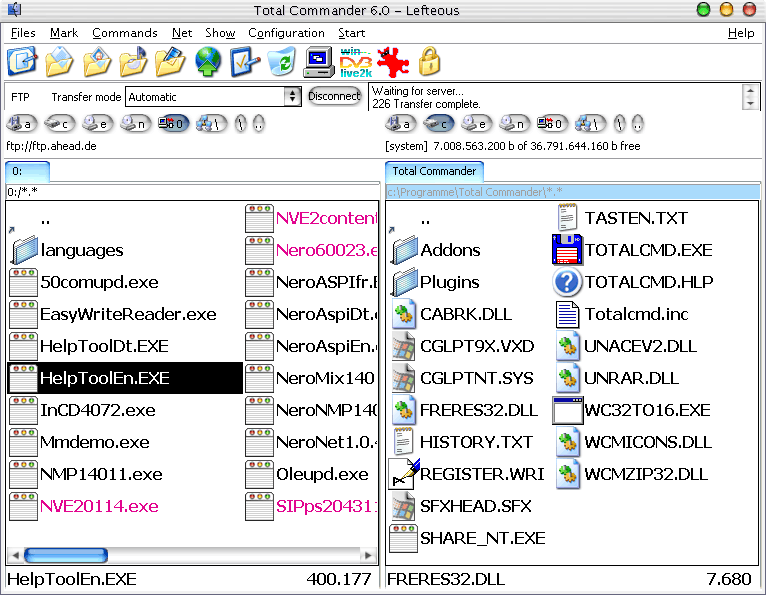
Task: Click the left panel horizontal scrollbar thumb
Action: click(x=66, y=555)
